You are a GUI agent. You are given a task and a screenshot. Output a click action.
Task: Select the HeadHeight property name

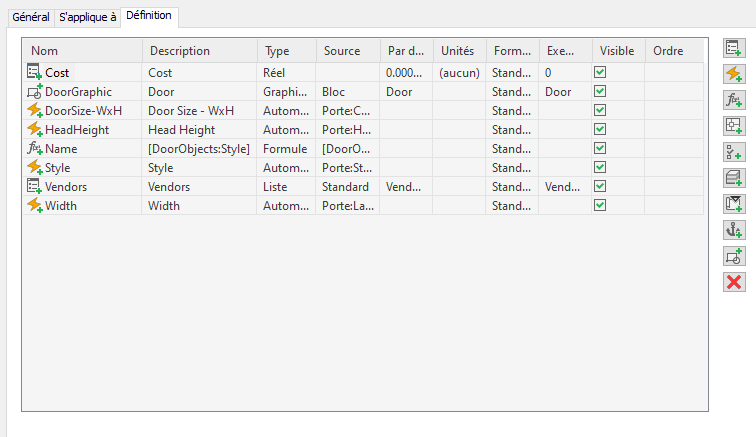pos(76,129)
